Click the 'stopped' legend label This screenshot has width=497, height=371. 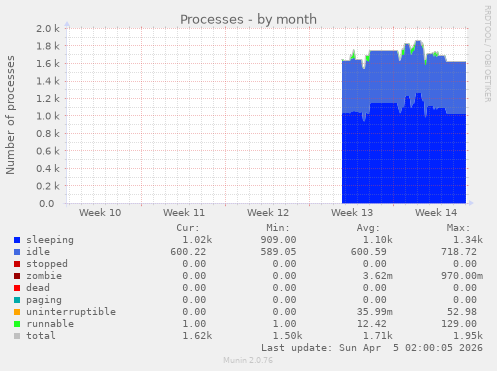pyautogui.click(x=47, y=264)
